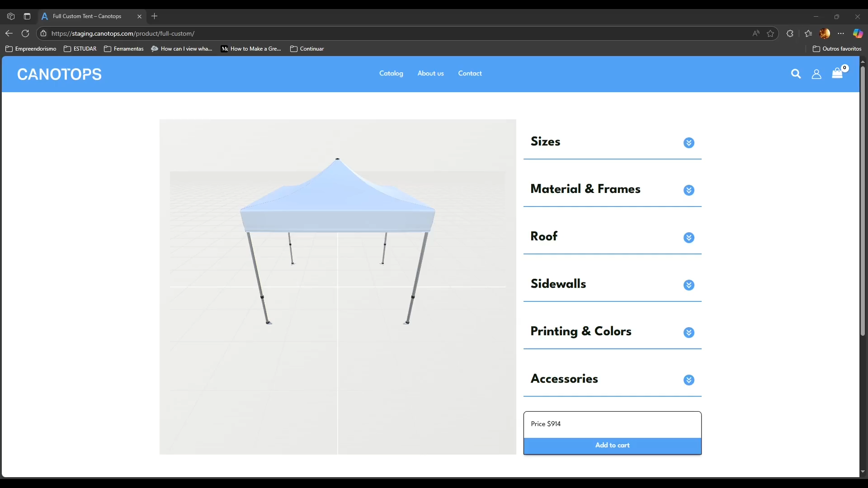Open the site search icon
This screenshot has height=488, width=868.
click(x=796, y=74)
